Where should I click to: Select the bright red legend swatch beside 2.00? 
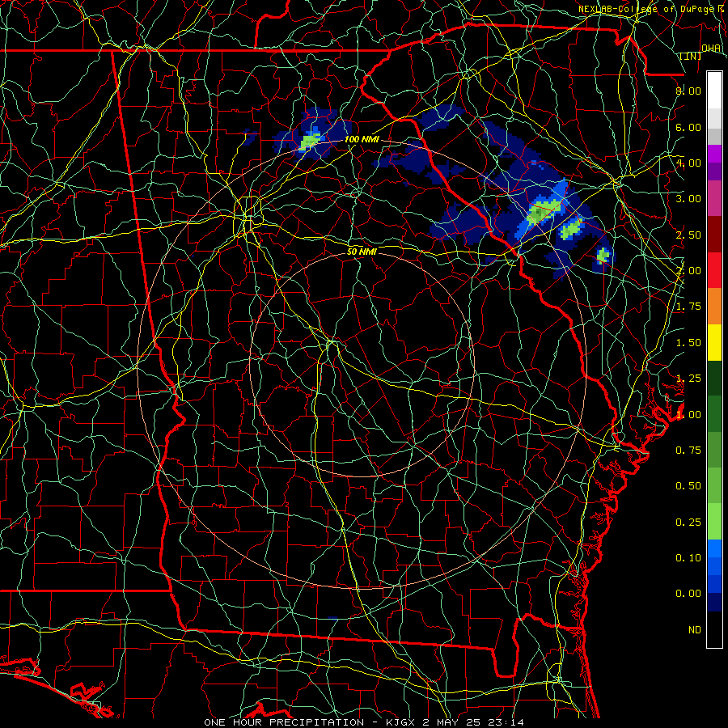pos(714,270)
